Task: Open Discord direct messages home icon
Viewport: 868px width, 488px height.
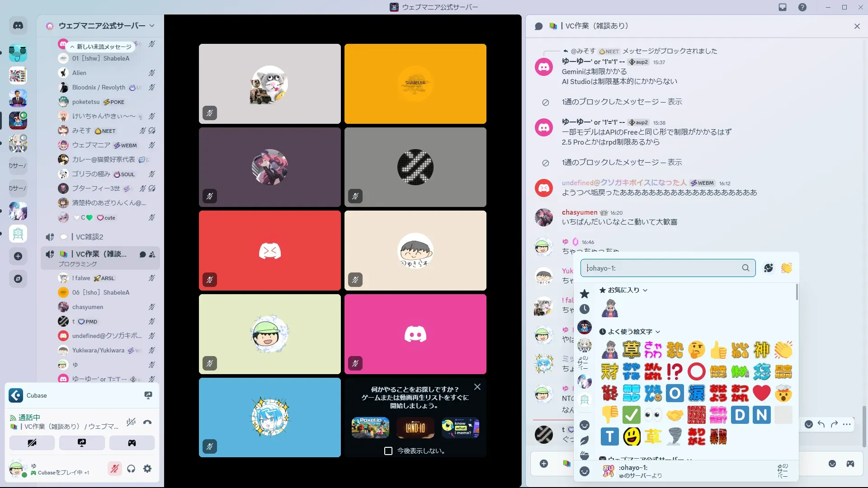Action: coord(18,26)
